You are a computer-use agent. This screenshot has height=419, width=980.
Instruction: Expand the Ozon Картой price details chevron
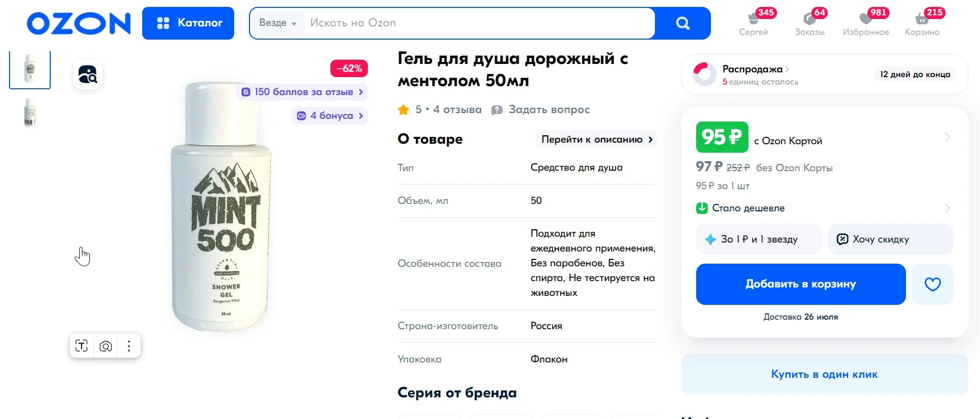[947, 137]
